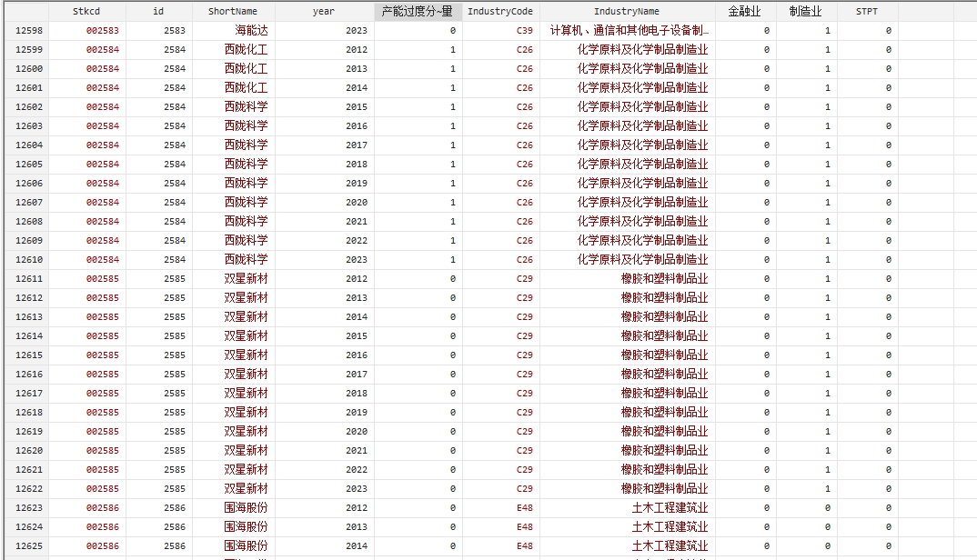Screen dimensions: 977x560
Task: Click 双星新材 in row 12617
Action: pyautogui.click(x=247, y=394)
